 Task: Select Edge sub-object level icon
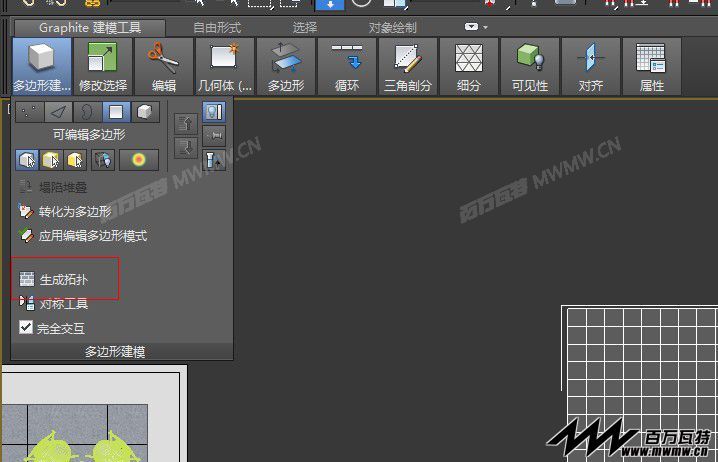(x=59, y=112)
